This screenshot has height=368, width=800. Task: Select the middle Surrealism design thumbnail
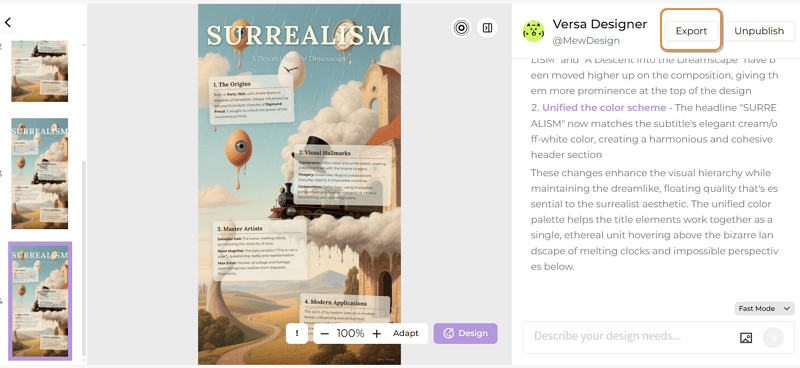(x=40, y=174)
